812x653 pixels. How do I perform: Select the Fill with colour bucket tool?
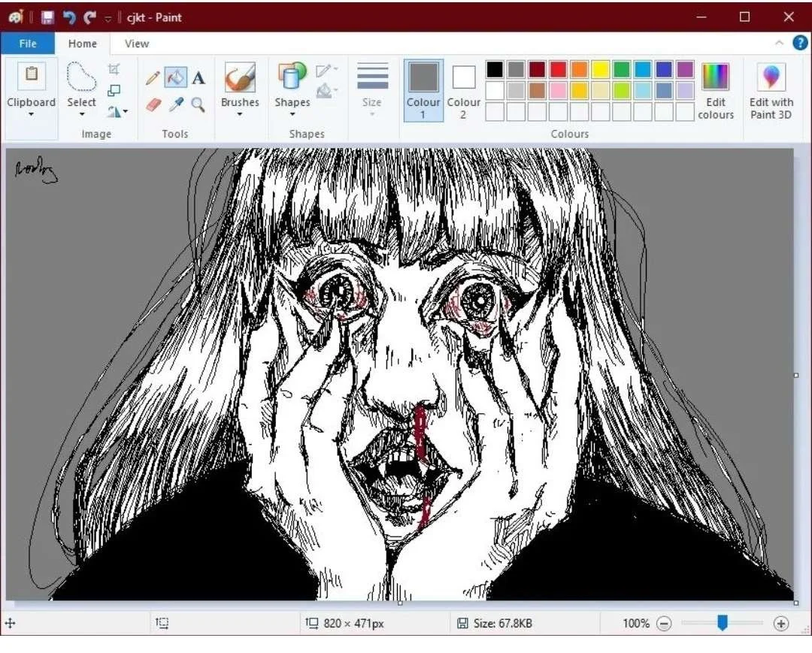pos(175,77)
